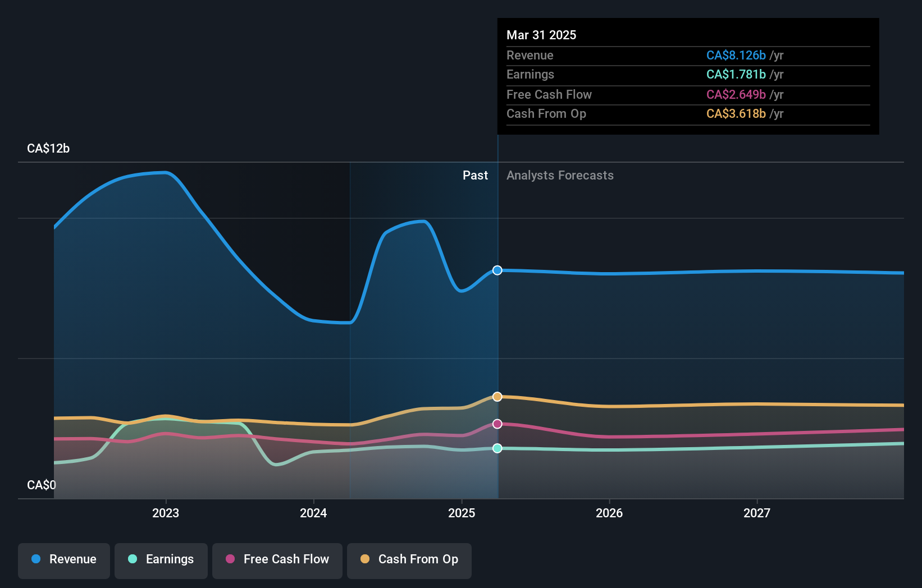Click the 2027 x-axis label
This screenshot has width=922, height=588.
(x=757, y=513)
